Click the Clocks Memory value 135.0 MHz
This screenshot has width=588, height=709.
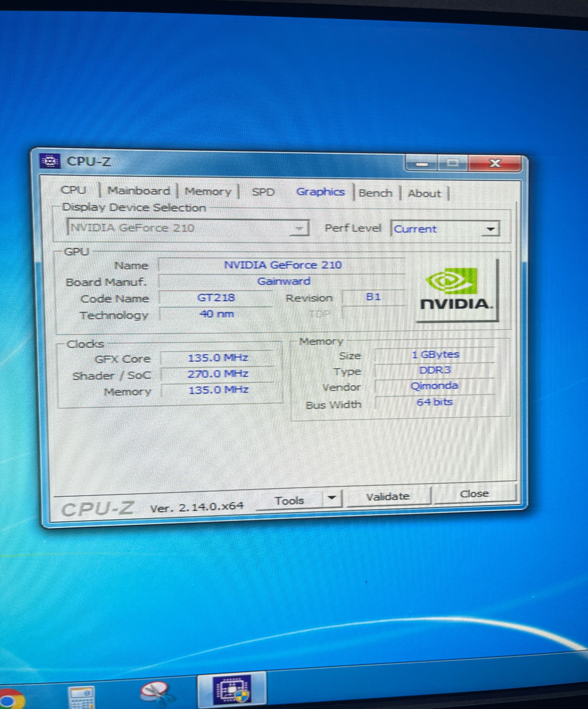click(218, 390)
